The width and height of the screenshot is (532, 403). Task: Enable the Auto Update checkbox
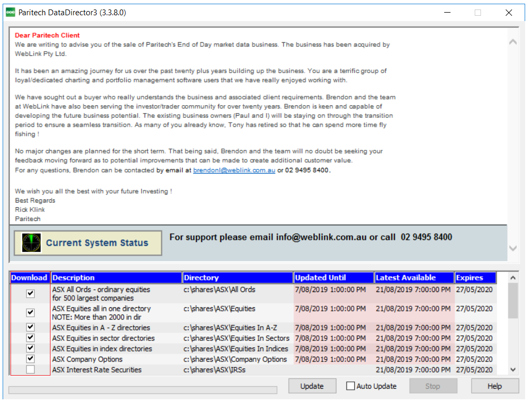pyautogui.click(x=351, y=386)
